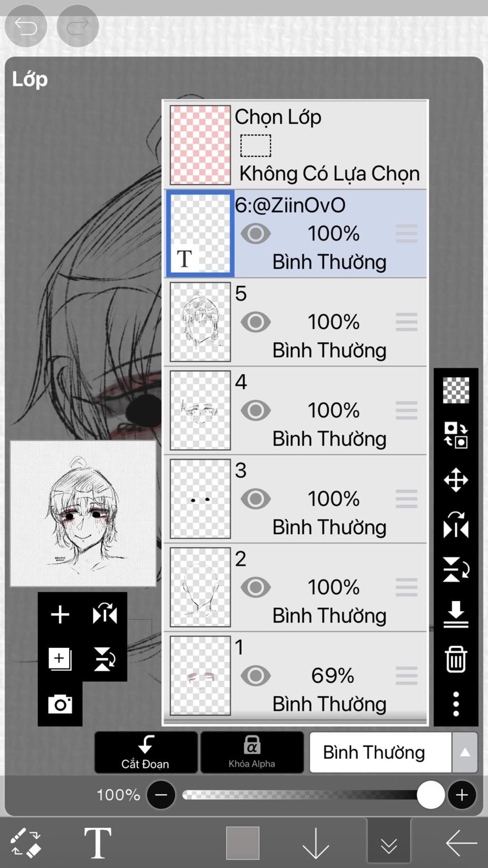The width and height of the screenshot is (488, 868).
Task: Open the three-dot more options menu
Action: pos(456,704)
